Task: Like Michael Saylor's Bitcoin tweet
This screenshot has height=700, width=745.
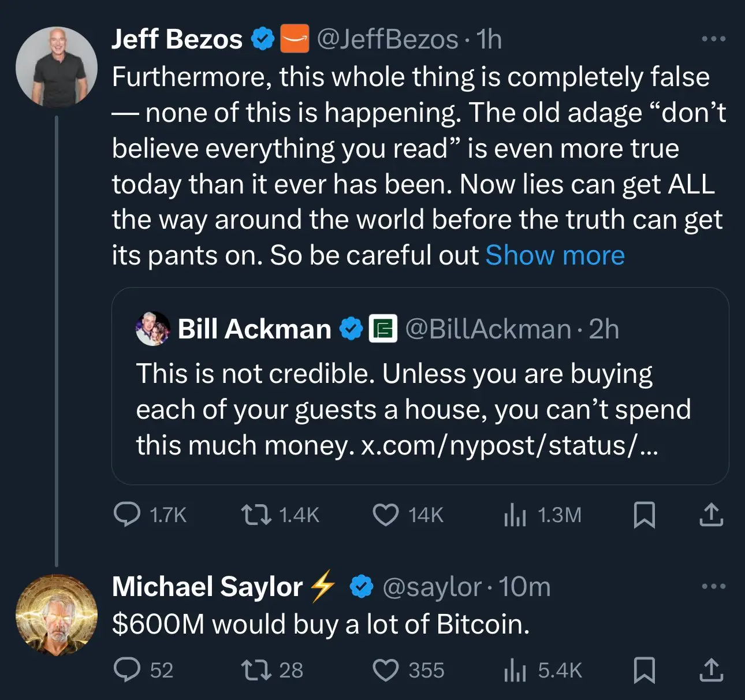Action: pyautogui.click(x=385, y=670)
